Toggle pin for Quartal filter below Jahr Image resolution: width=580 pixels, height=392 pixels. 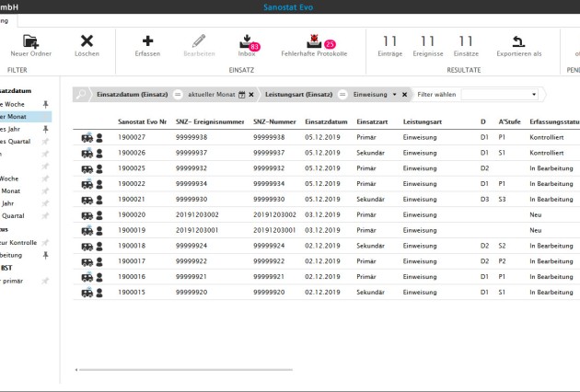pyautogui.click(x=45, y=215)
